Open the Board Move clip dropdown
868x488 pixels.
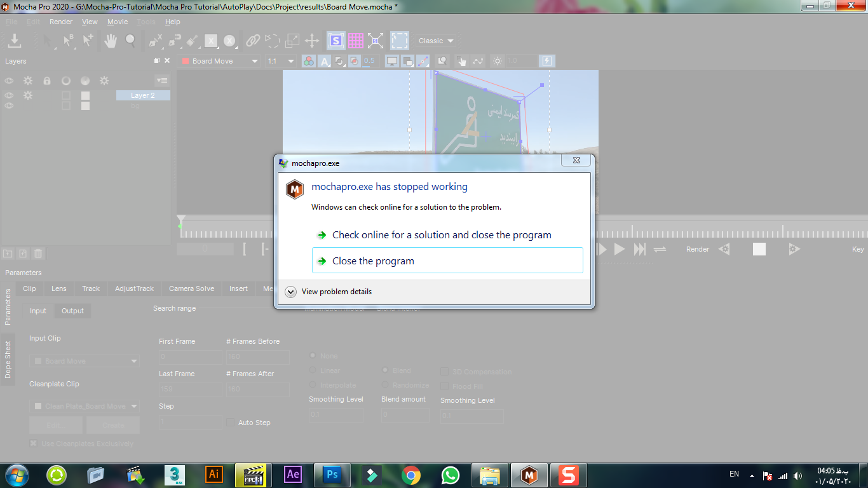pyautogui.click(x=219, y=61)
